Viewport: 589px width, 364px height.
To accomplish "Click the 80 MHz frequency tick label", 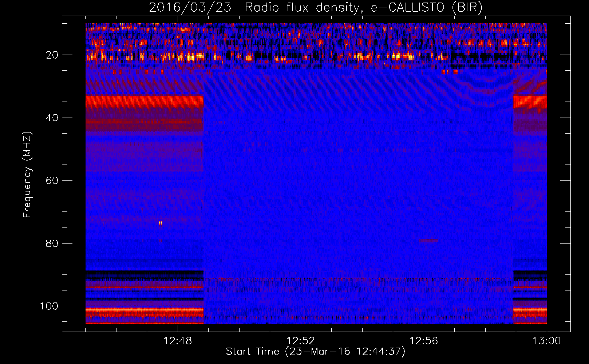I will [x=52, y=243].
